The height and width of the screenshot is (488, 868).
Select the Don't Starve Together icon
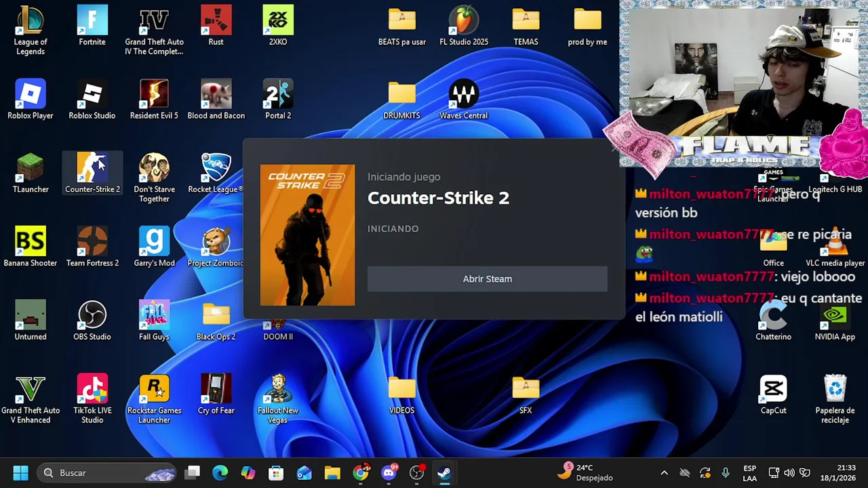[x=154, y=178]
